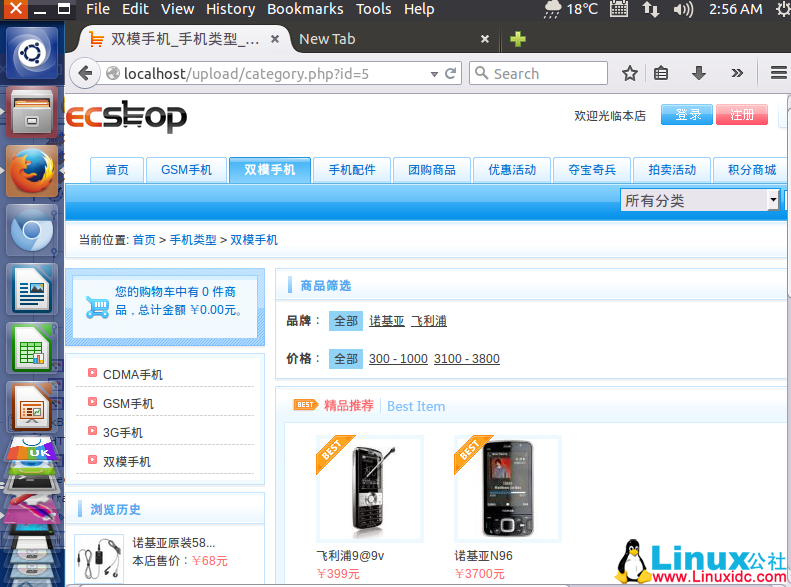Close the 双模手机 tab
The width and height of the screenshot is (791, 587).
coord(275,39)
